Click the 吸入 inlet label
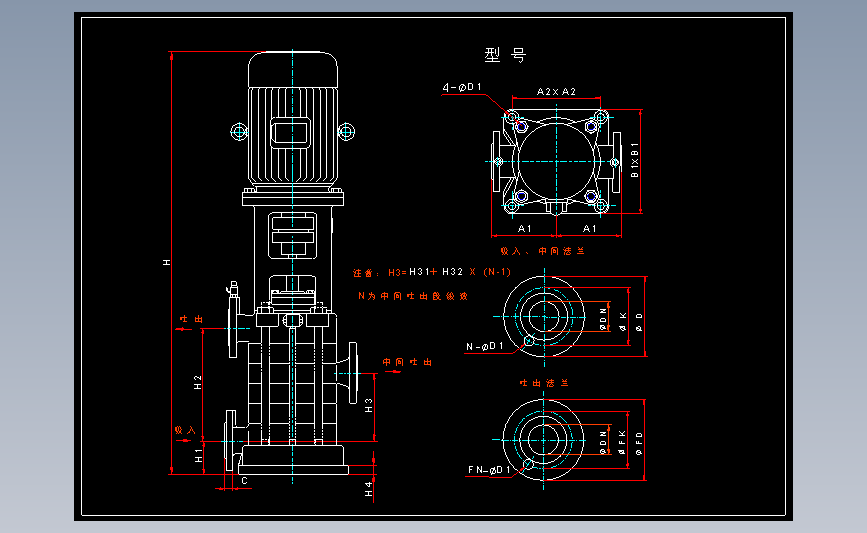The width and height of the screenshot is (867, 533). point(185,430)
